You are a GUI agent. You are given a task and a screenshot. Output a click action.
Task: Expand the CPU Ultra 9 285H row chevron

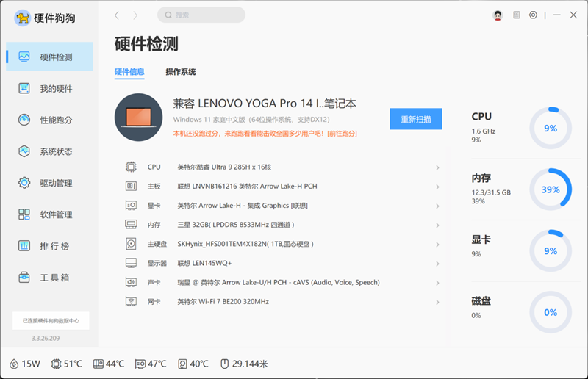[x=437, y=167]
